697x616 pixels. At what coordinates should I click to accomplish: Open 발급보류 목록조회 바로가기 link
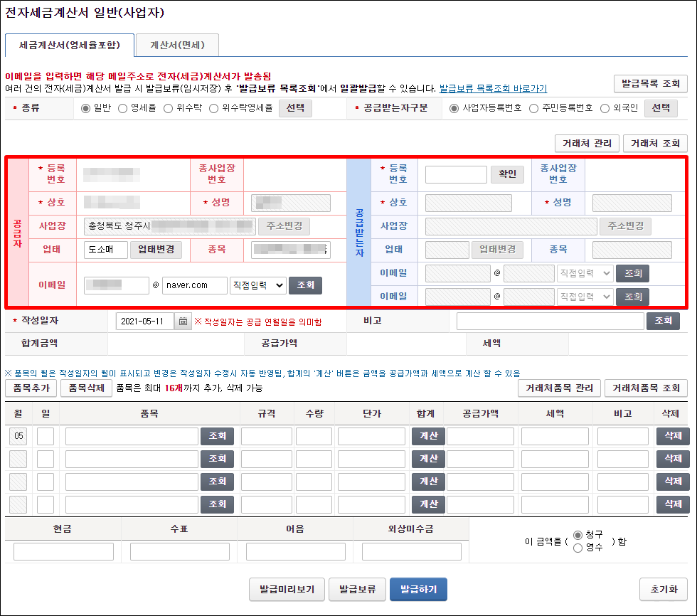pos(493,88)
